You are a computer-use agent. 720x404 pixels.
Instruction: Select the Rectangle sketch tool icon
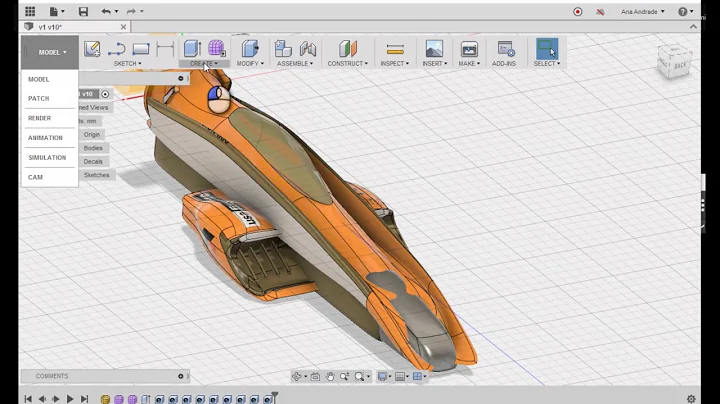(x=141, y=49)
